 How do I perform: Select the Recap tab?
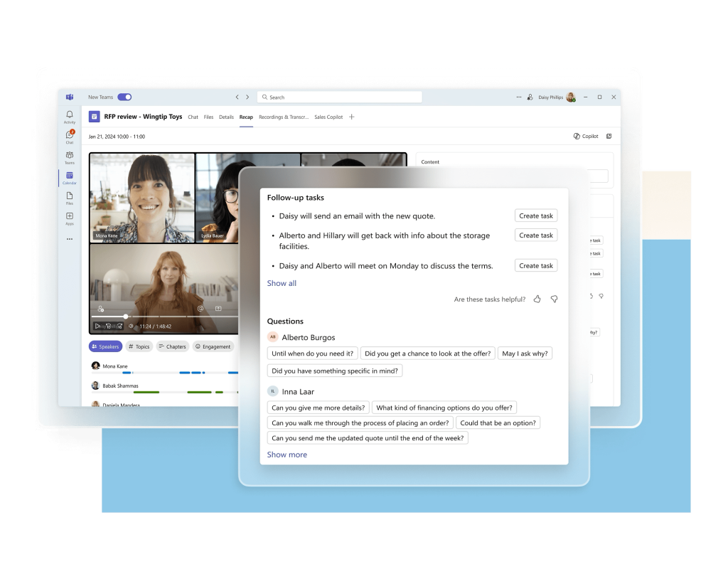tap(246, 117)
